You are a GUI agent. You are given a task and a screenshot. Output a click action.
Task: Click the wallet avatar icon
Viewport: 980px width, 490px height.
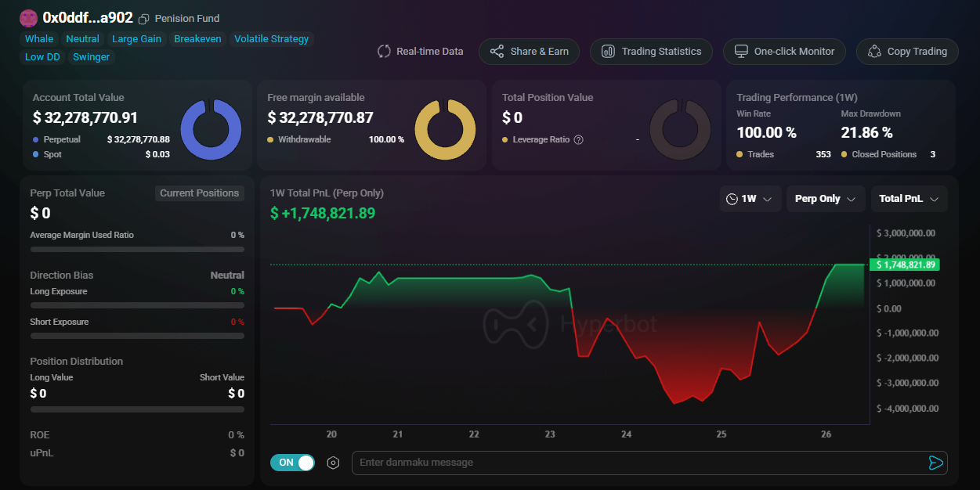(28, 18)
